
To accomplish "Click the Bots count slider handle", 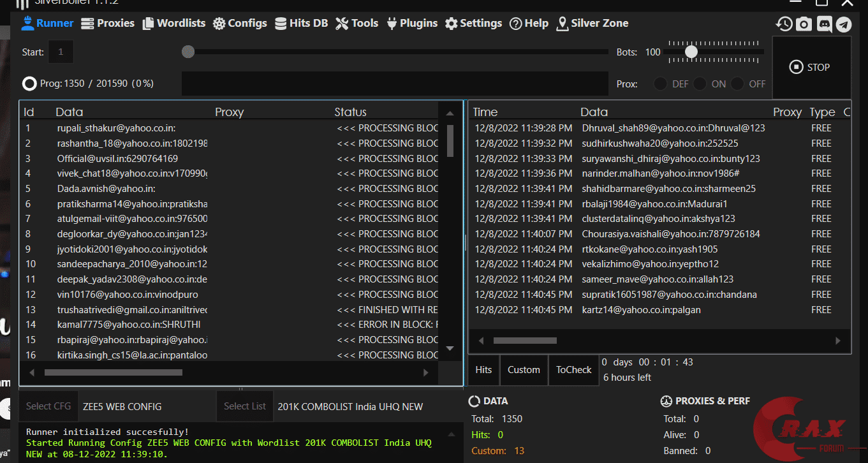I will click(691, 52).
